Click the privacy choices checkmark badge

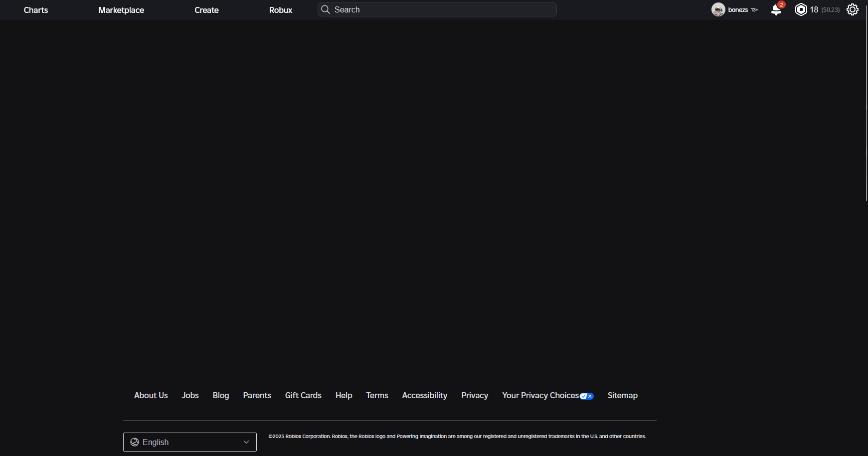click(x=587, y=396)
